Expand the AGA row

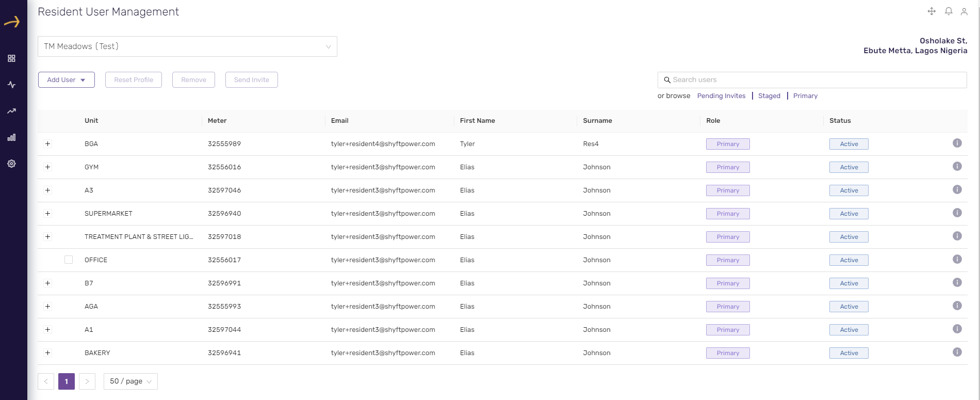(47, 306)
